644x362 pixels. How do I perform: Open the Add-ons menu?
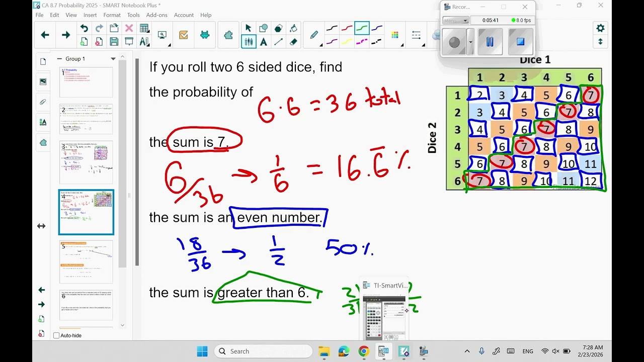point(156,15)
